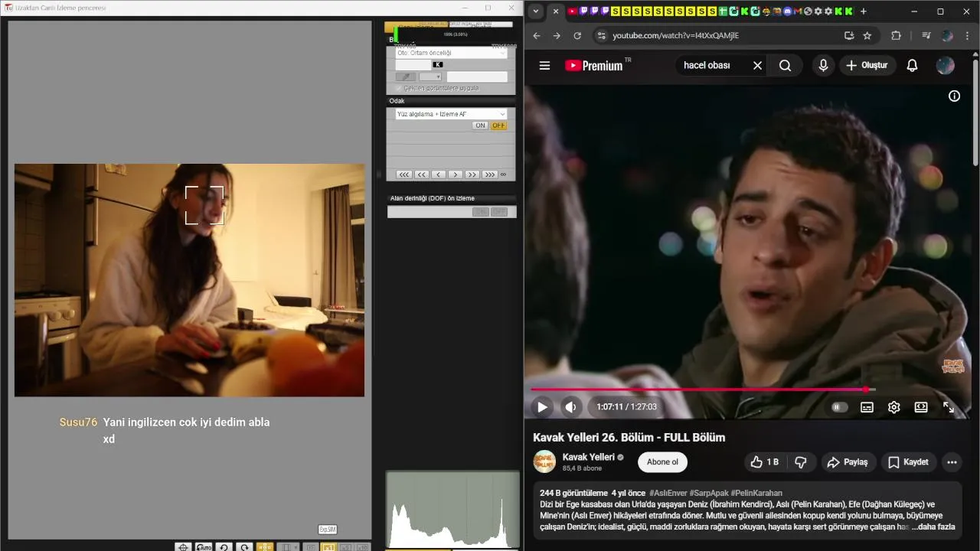Image resolution: width=980 pixels, height=551 pixels.
Task: Click the '<' small near-focus step button
Action: pyautogui.click(x=439, y=174)
